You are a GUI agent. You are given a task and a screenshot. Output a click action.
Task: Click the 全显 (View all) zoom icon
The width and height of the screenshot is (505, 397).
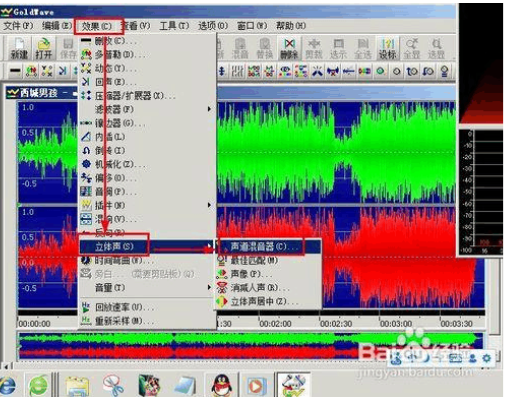click(x=412, y=49)
